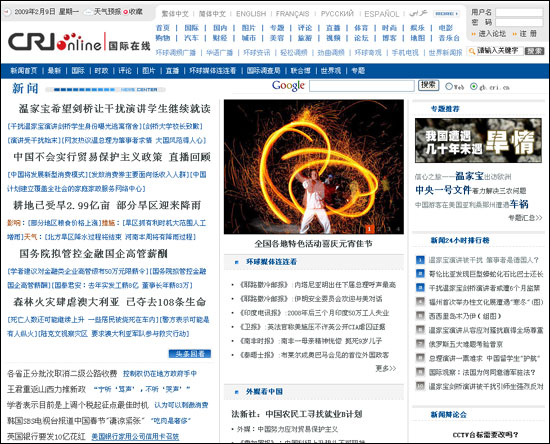
Task: Click the fire dance festival photo
Action: coord(314,167)
